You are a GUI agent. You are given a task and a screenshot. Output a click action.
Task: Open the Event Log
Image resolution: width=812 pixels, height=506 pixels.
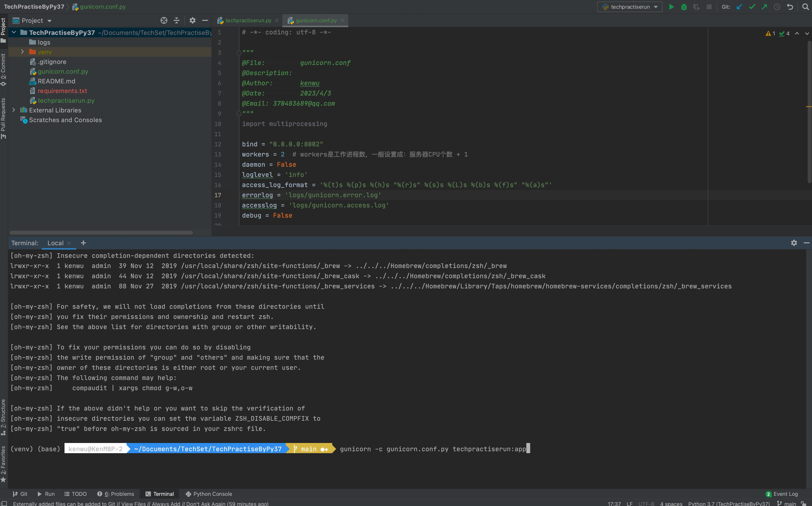(782, 494)
